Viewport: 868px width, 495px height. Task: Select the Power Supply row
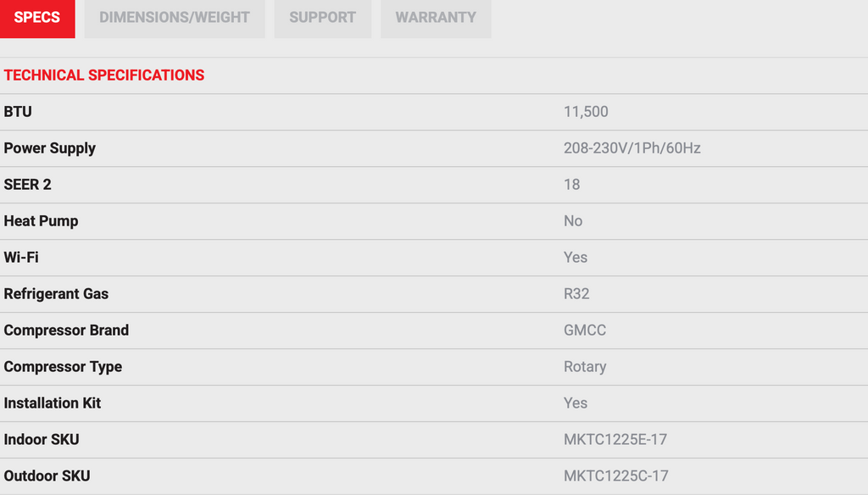tap(49, 147)
